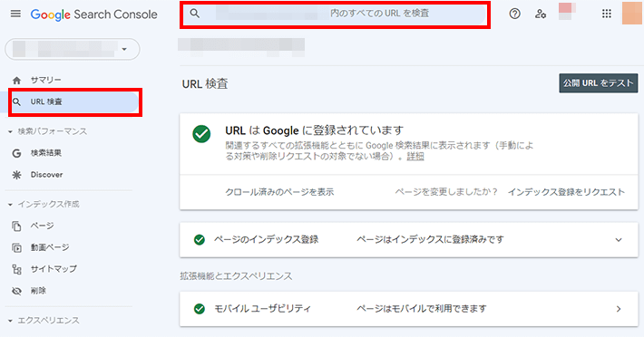Click the green check next to URL は Google に登録

201,134
